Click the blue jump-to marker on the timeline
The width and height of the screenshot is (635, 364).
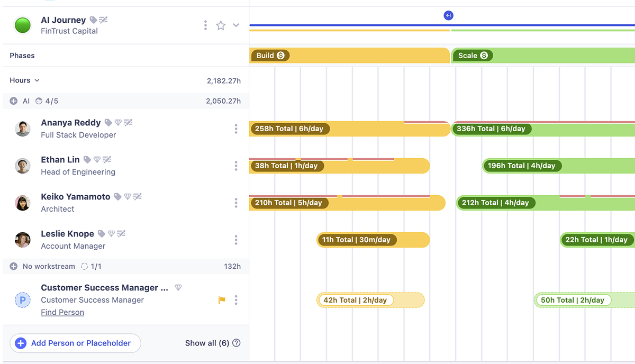tap(448, 15)
